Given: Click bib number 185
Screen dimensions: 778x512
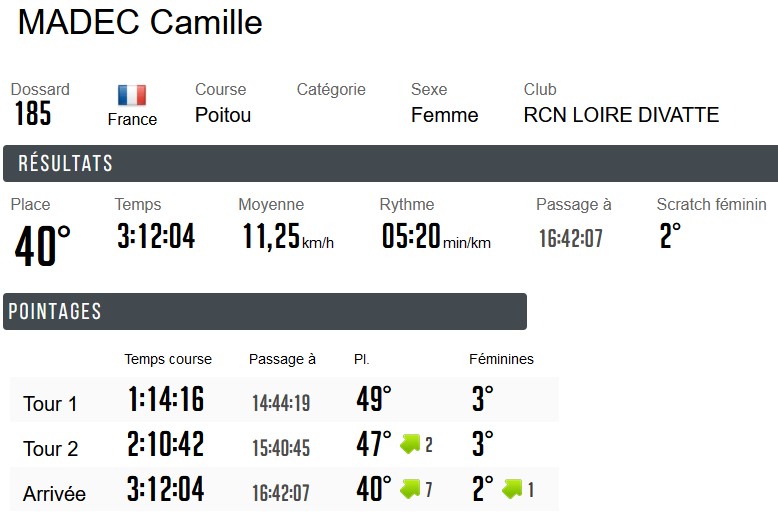Looking at the screenshot, I should coord(32,115).
